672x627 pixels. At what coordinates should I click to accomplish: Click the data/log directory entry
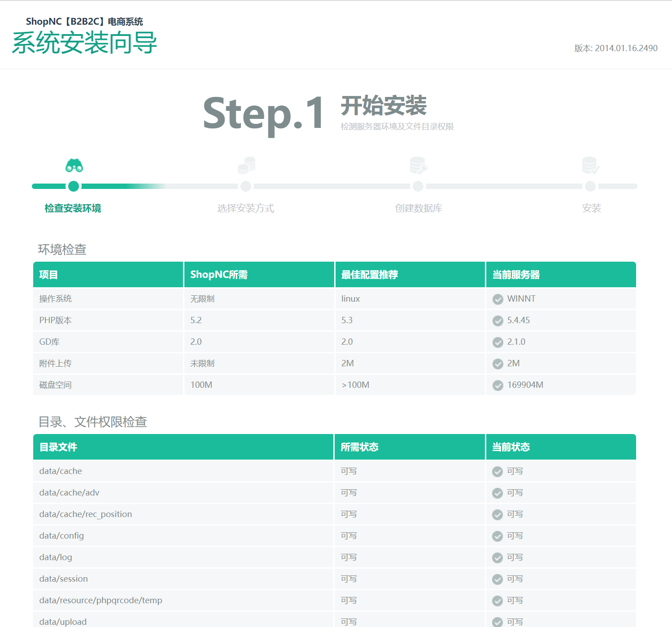56,557
